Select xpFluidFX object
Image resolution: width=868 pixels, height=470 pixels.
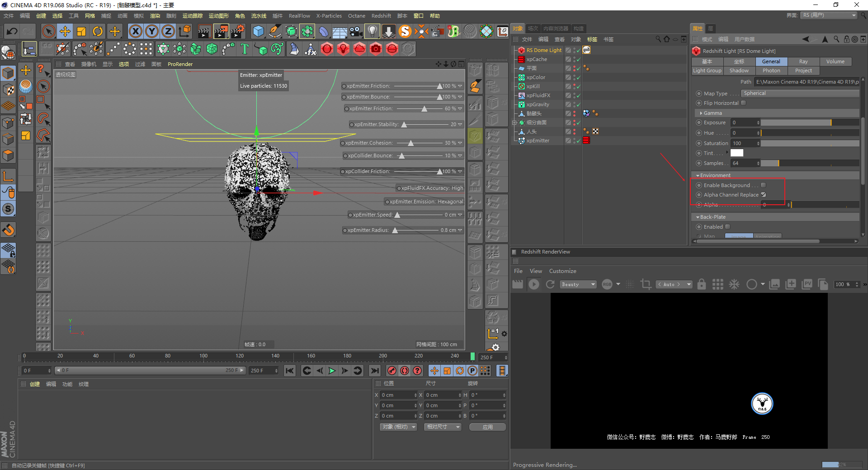pos(538,95)
